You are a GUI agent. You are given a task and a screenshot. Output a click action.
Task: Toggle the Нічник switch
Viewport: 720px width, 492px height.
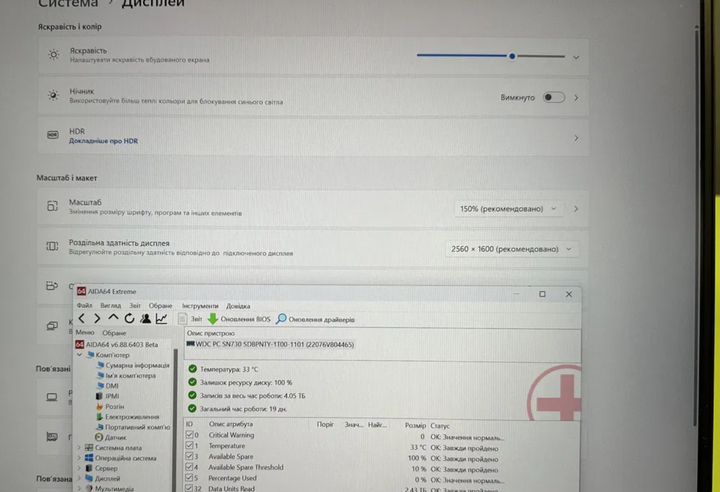click(553, 97)
